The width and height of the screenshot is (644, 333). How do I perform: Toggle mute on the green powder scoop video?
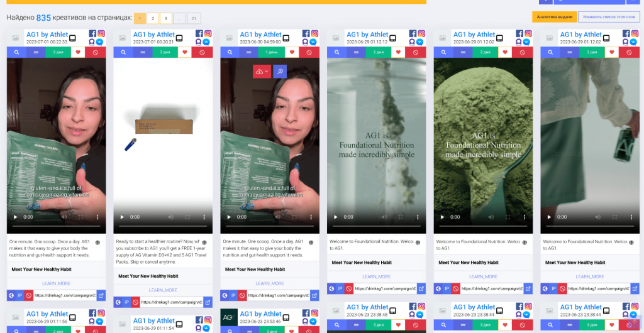click(x=491, y=217)
